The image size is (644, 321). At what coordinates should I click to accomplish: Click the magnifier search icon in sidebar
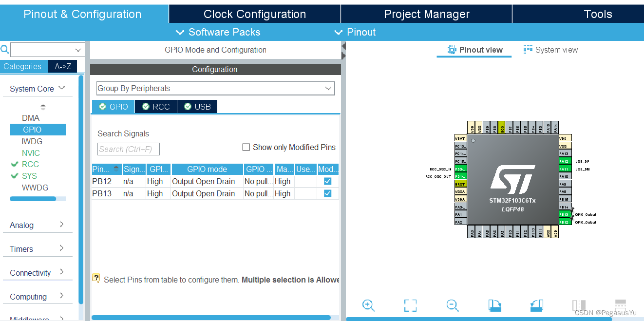(x=5, y=49)
